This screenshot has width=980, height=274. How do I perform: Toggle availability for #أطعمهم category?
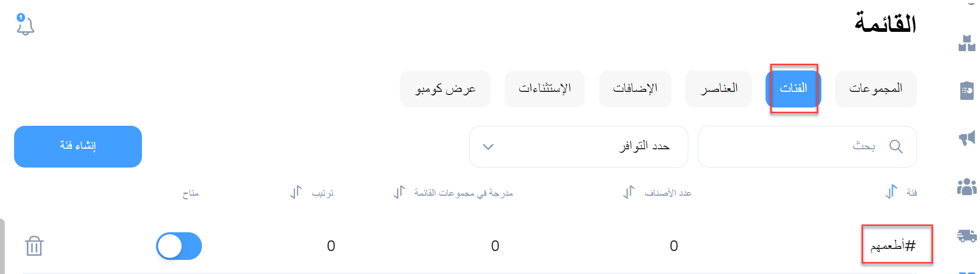click(x=179, y=246)
